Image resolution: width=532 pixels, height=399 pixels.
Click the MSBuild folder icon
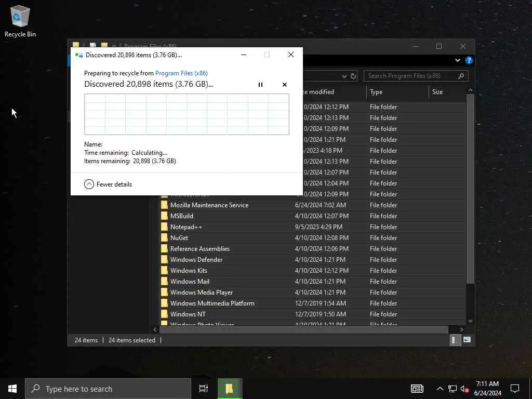tap(164, 216)
